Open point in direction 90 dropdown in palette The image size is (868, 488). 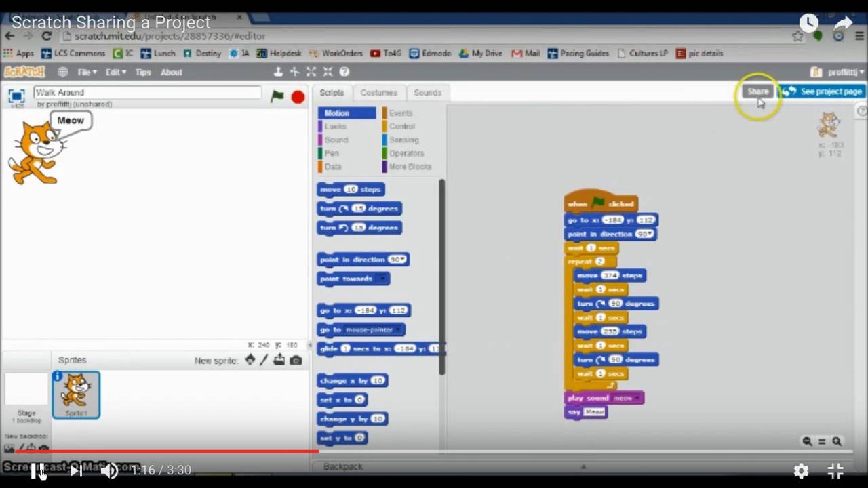[x=402, y=260]
